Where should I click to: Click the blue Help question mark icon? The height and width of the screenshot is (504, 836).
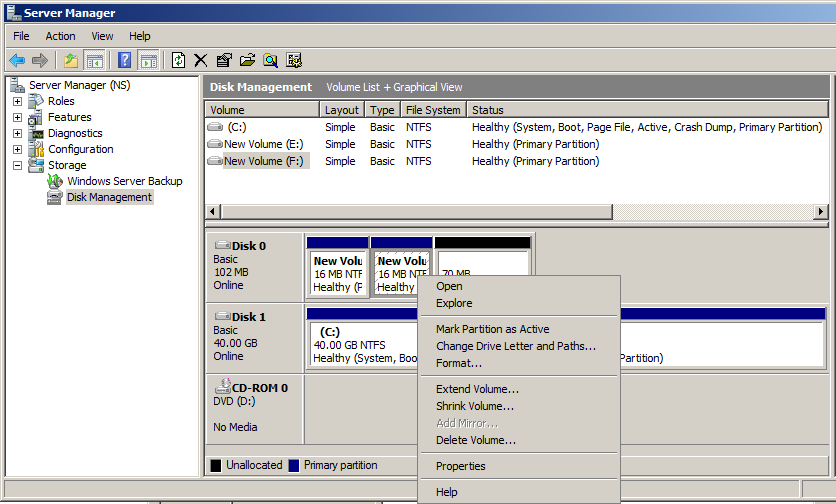click(125, 60)
